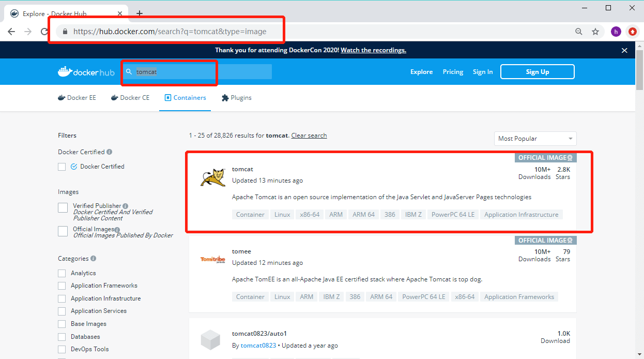Click the Clear search link
Image resolution: width=644 pixels, height=359 pixels.
tap(309, 136)
